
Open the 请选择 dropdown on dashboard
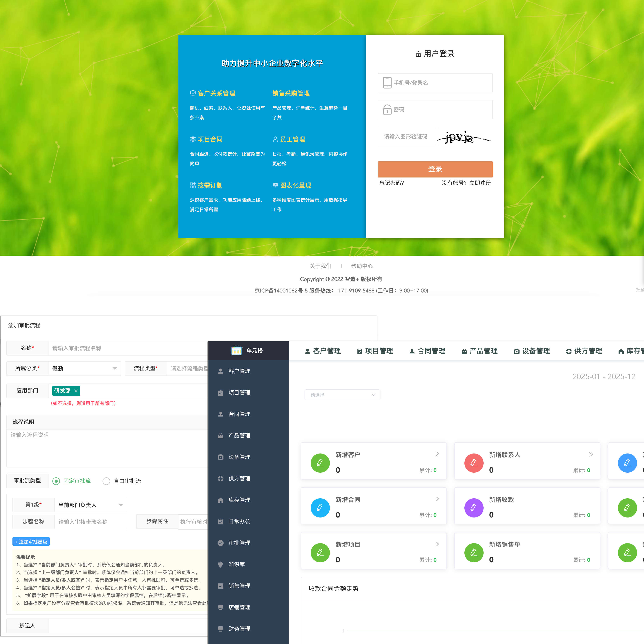pyautogui.click(x=342, y=395)
